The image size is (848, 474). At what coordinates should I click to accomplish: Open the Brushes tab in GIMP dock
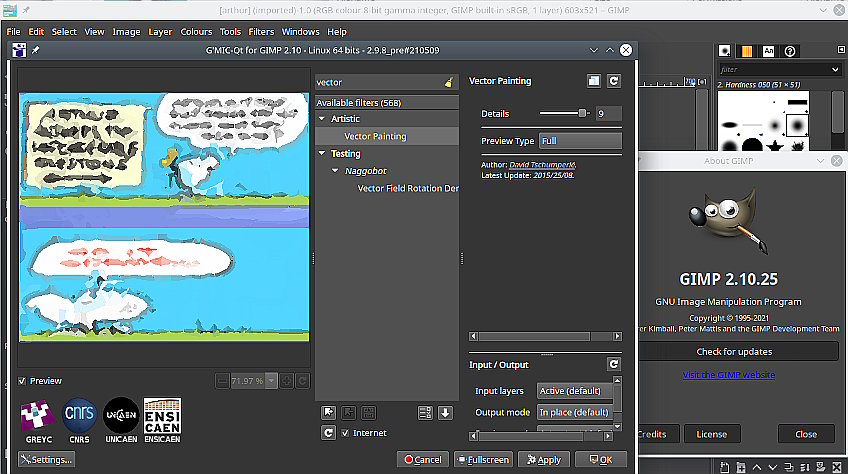tap(725, 51)
